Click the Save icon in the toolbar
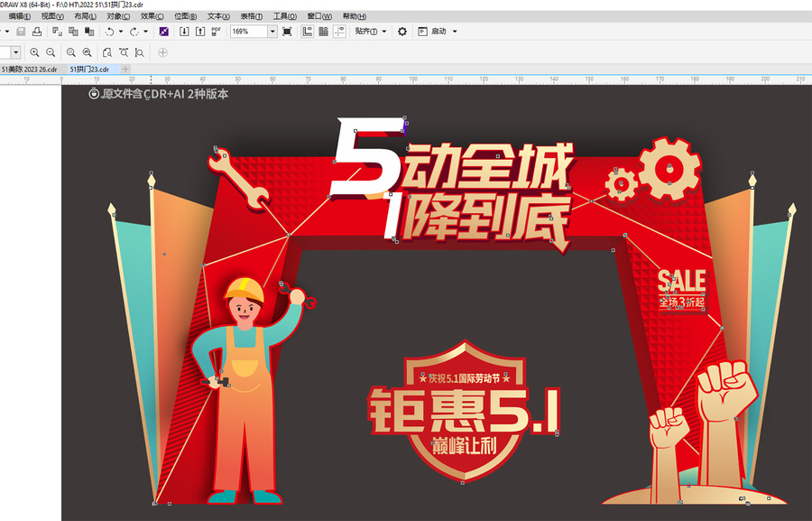 click(22, 32)
